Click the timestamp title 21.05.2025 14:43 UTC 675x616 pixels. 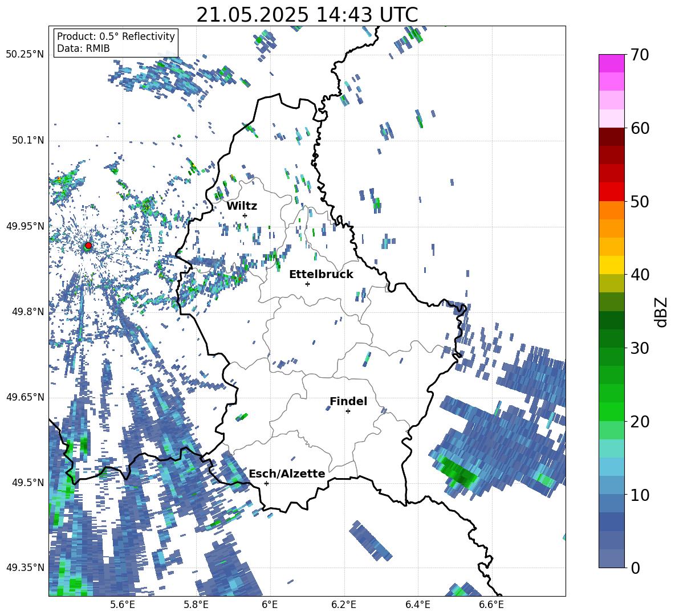[x=307, y=15]
